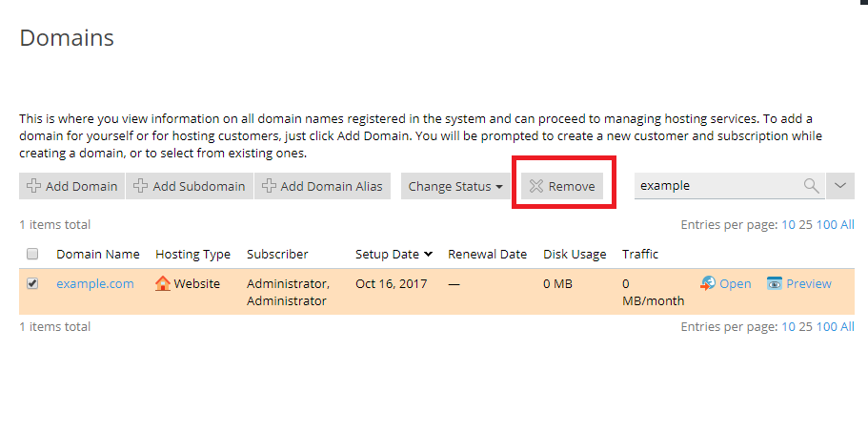
Task: Click the Remove X icon
Action: click(536, 187)
